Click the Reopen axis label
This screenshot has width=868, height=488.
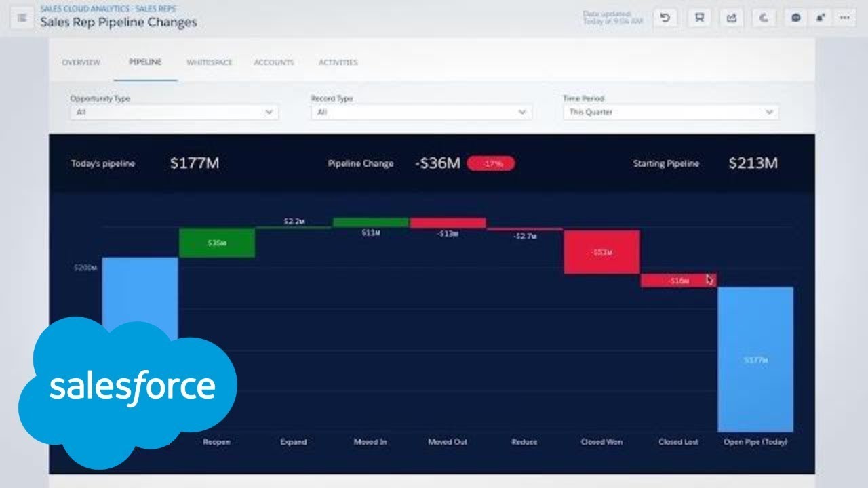217,442
